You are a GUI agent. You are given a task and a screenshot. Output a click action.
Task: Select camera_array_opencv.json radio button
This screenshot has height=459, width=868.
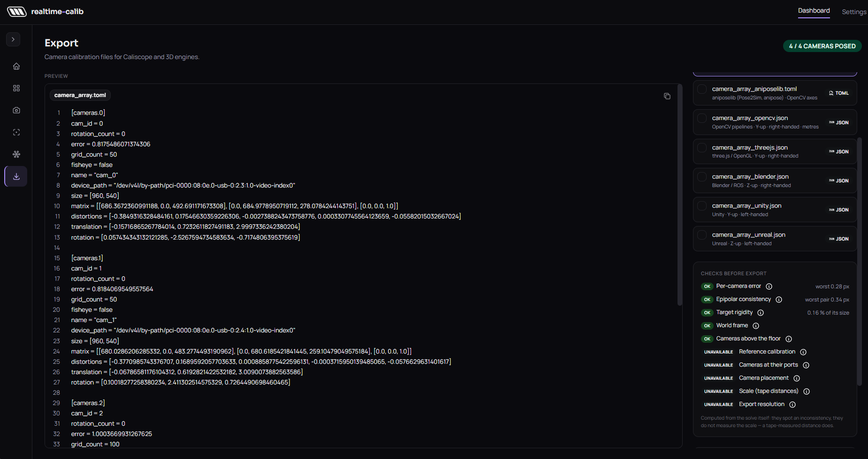(x=702, y=118)
